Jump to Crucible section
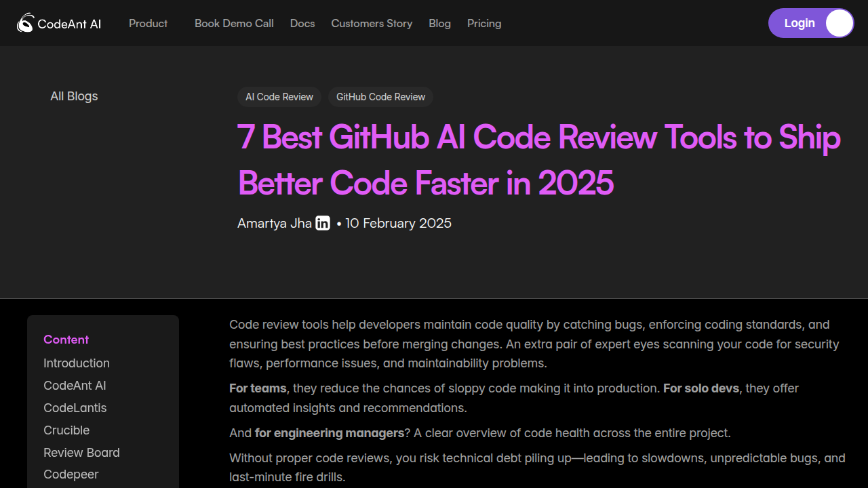Viewport: 868px width, 488px height. tap(66, 430)
